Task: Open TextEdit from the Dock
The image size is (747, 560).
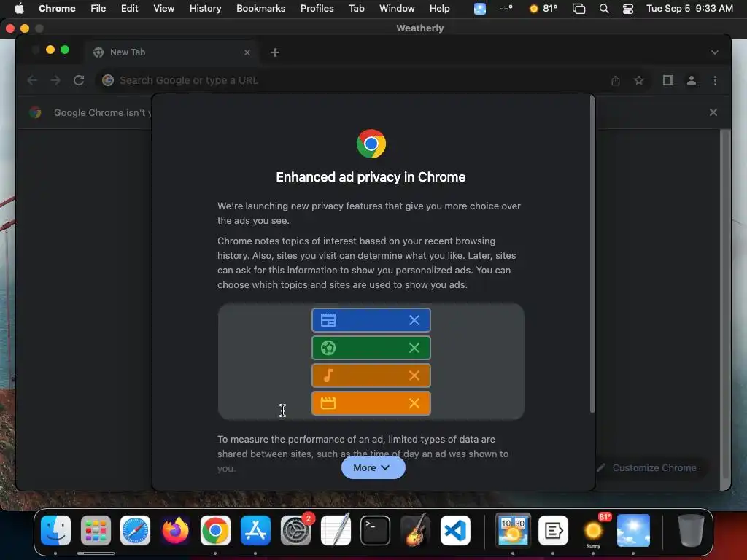Action: point(336,531)
